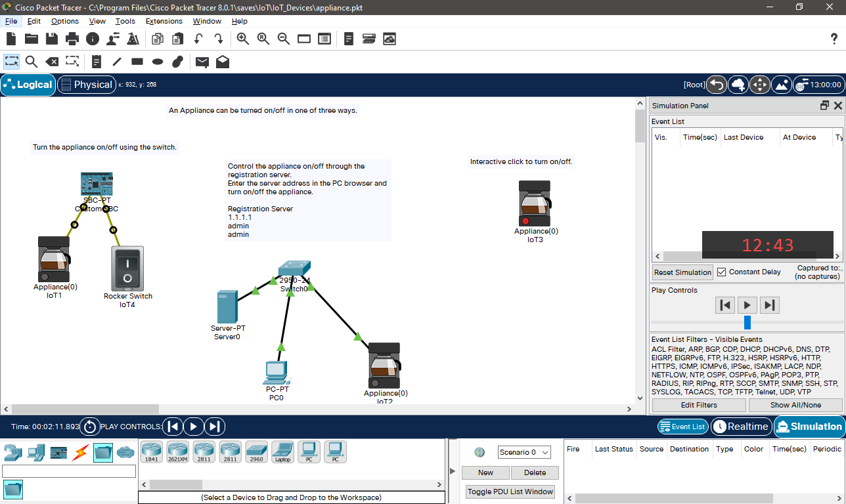The height and width of the screenshot is (504, 846).
Task: Open the Scenario 0 dropdown
Action: pos(524,452)
